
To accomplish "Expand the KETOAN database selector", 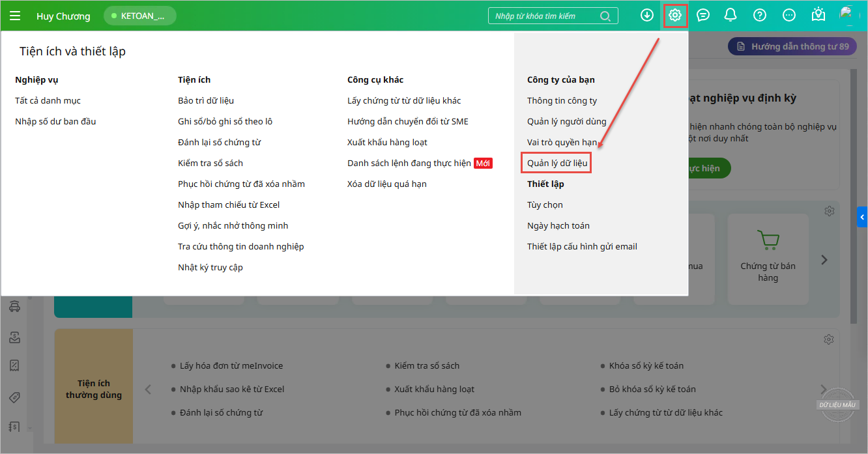I will 140,16.
